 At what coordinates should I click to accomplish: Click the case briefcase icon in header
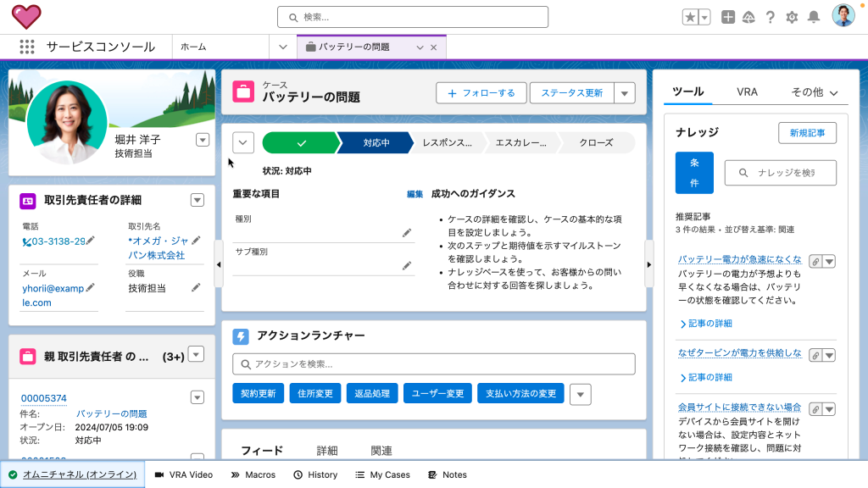pyautogui.click(x=243, y=91)
